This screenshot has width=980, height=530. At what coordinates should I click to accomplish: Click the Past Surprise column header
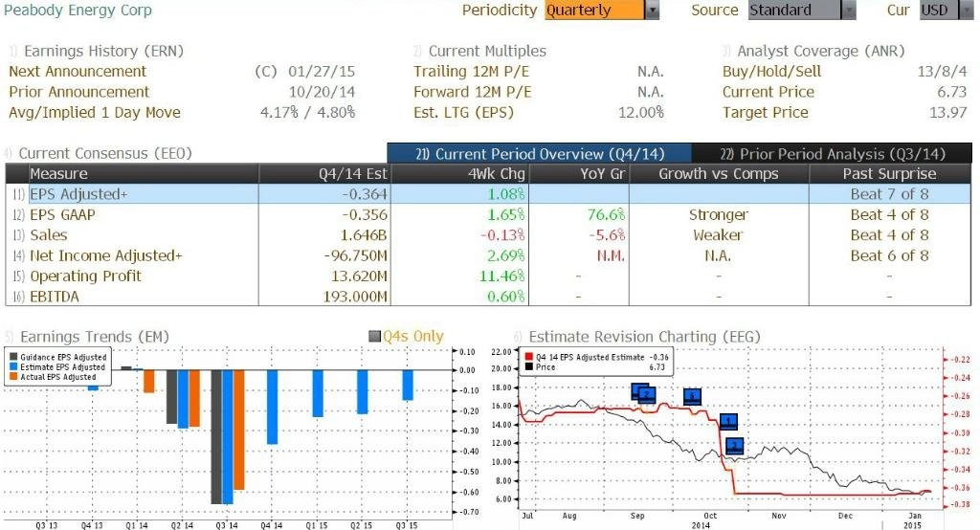889,174
